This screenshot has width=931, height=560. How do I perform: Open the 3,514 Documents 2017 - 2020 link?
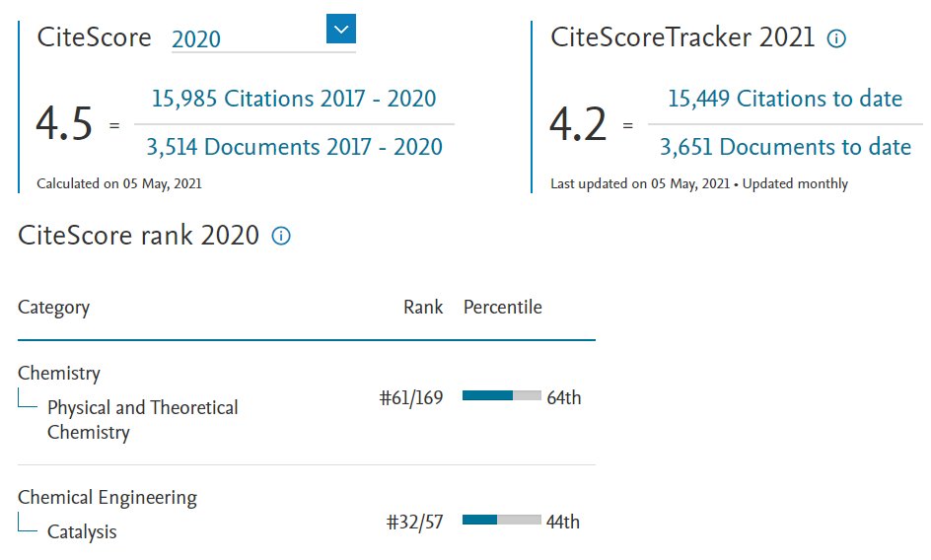coord(295,147)
